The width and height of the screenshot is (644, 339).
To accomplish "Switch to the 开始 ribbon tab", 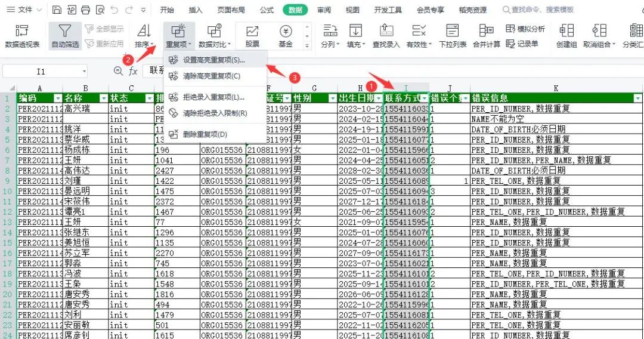I will [167, 10].
